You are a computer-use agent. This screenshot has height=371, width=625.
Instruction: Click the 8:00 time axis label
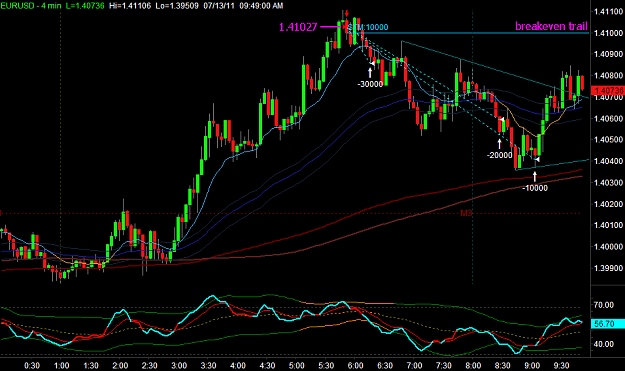tap(473, 365)
